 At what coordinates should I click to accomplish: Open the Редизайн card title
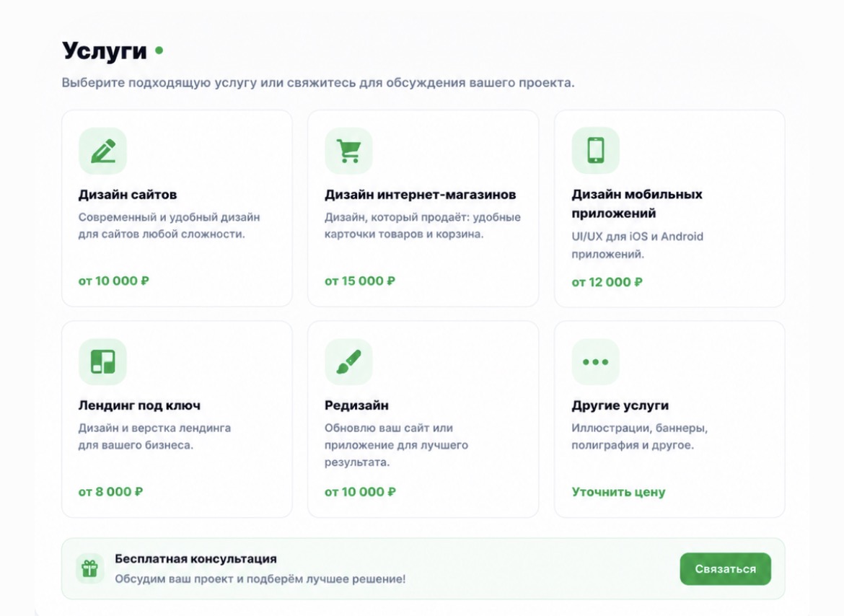pyautogui.click(x=356, y=405)
